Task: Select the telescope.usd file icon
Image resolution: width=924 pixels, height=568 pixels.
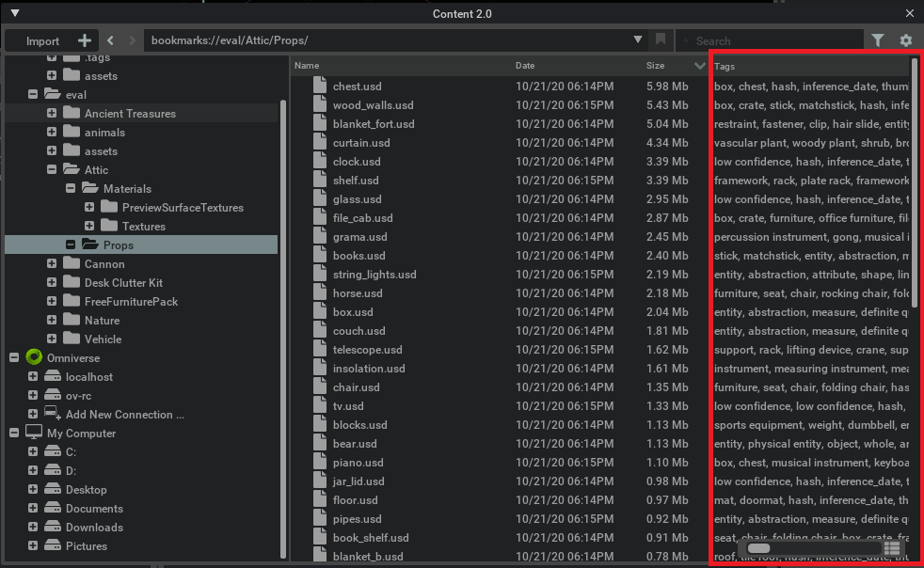Action: [x=319, y=349]
